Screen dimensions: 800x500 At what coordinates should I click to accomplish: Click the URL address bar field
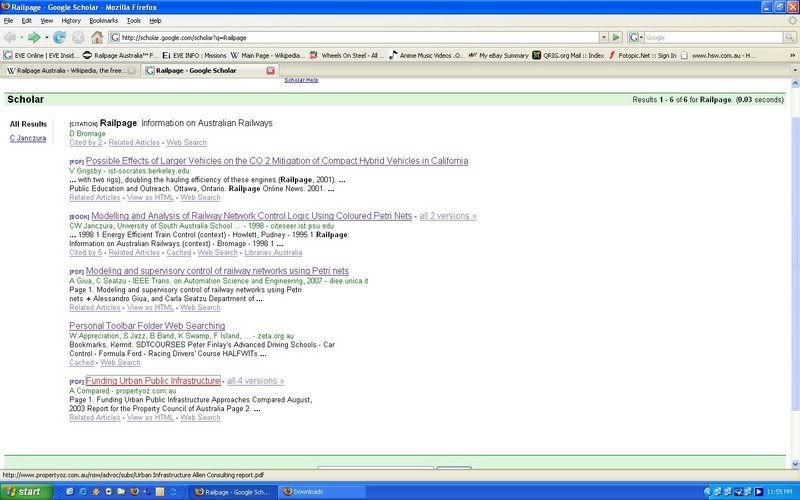point(350,37)
